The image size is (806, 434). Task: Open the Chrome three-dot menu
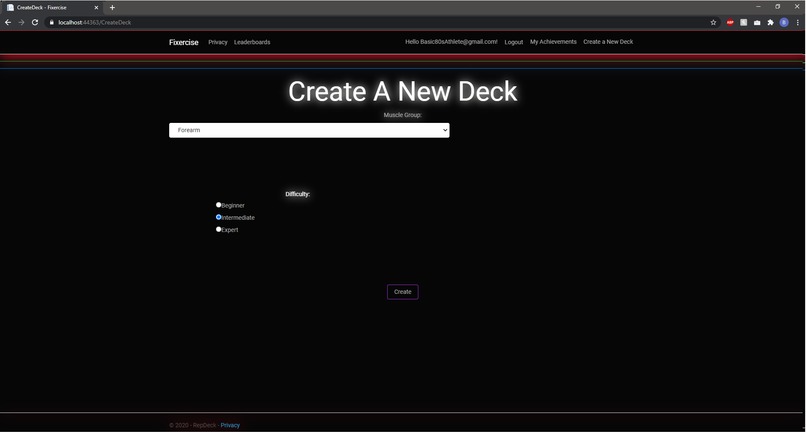798,22
